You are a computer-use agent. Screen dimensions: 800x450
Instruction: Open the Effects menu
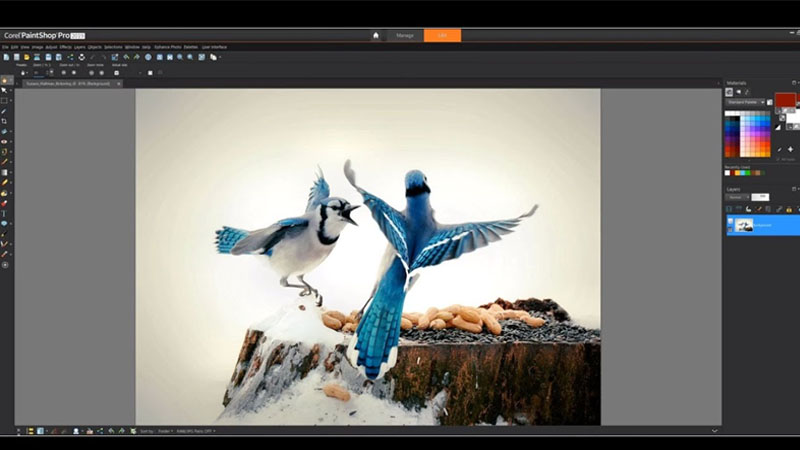click(66, 47)
